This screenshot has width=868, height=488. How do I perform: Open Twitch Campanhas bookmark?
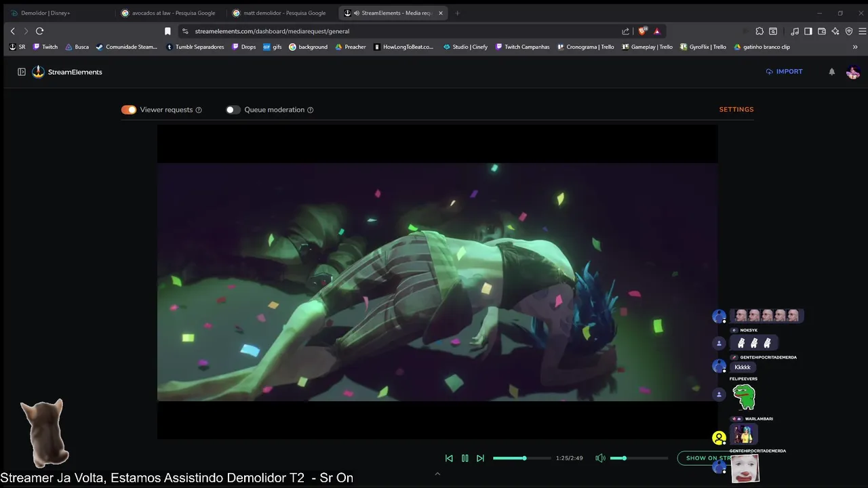(522, 47)
